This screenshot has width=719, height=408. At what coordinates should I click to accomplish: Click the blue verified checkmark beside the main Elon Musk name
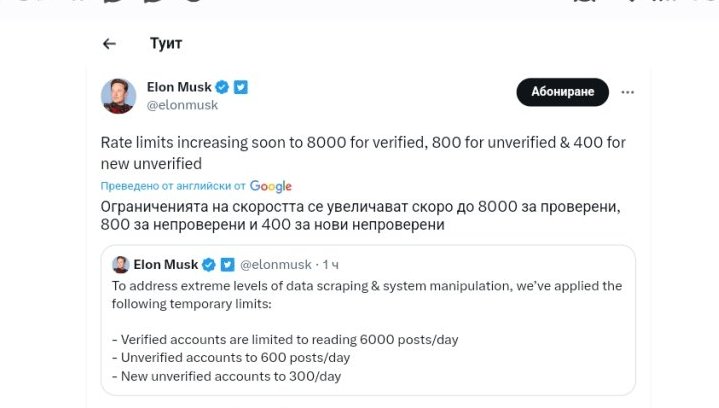(223, 87)
